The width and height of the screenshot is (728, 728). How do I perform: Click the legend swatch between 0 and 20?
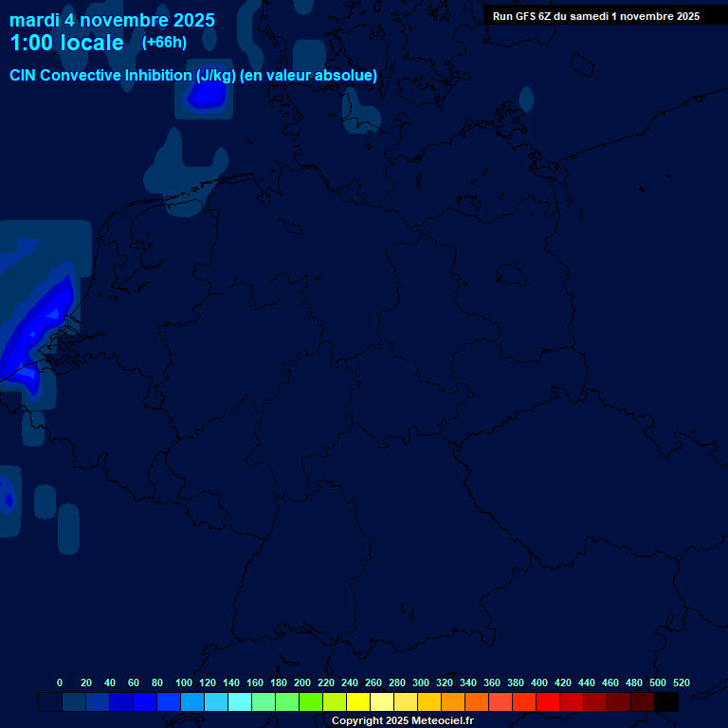[74, 701]
